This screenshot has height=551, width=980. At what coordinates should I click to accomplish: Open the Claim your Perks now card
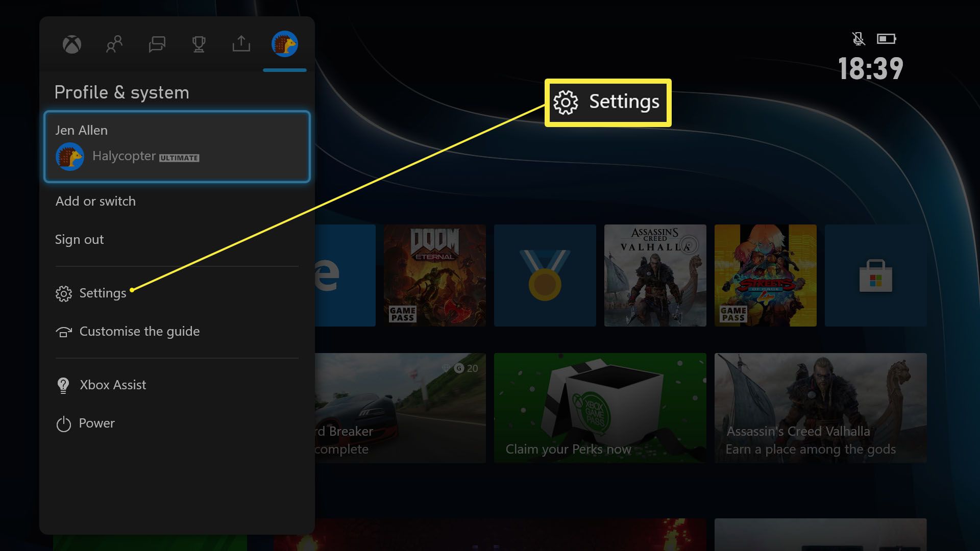coord(600,408)
